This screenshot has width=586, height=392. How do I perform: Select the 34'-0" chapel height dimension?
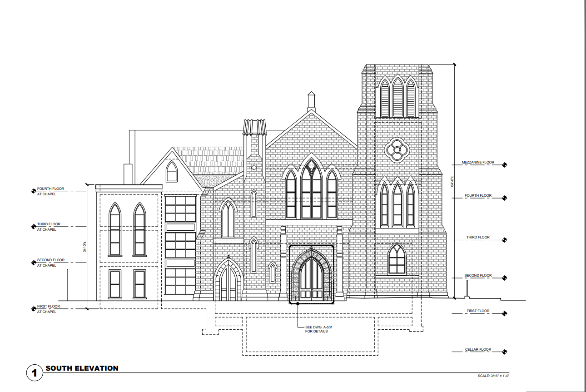click(84, 248)
